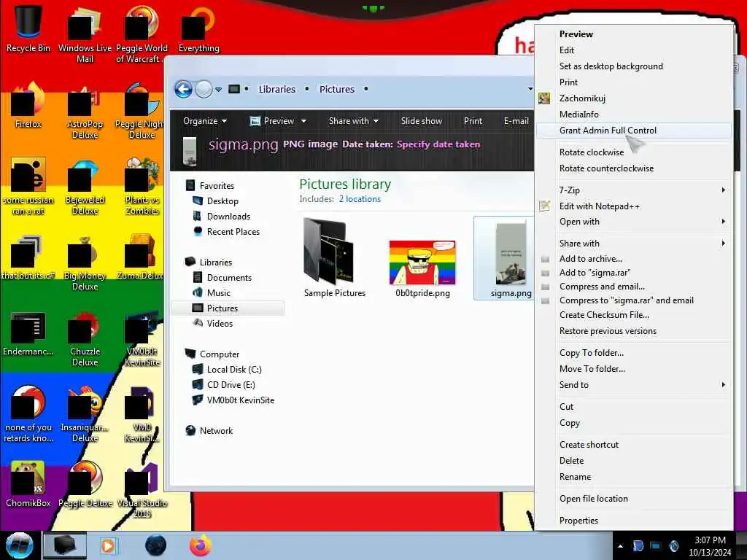The image size is (747, 560).
Task: Click Specify date taken link
Action: pyautogui.click(x=438, y=144)
